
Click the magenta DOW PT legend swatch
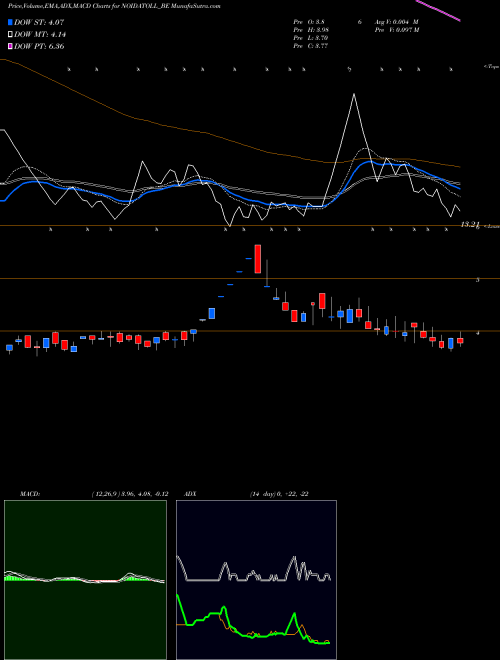(x=10, y=47)
